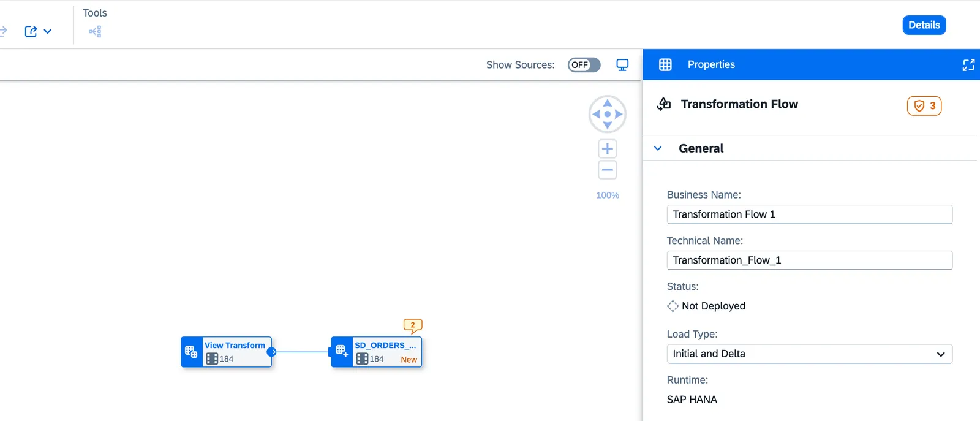
Task: Click the canvas pan navigation control
Action: click(x=607, y=114)
